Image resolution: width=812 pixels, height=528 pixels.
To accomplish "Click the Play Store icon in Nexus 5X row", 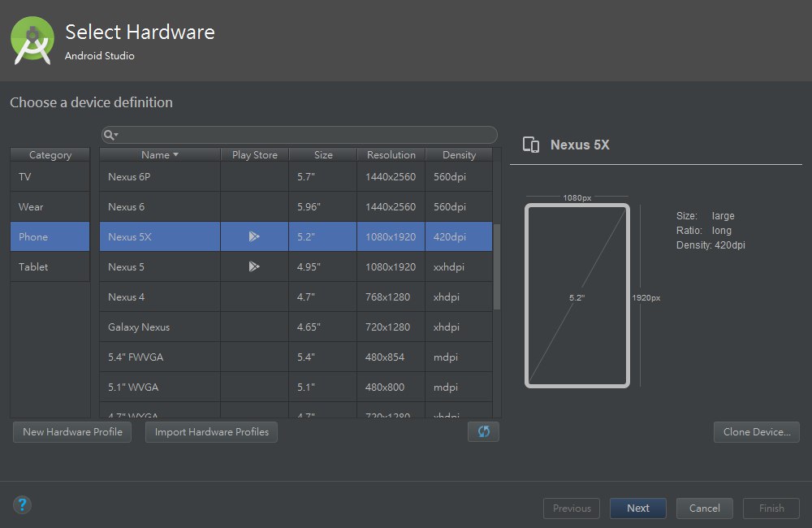I will (x=254, y=237).
